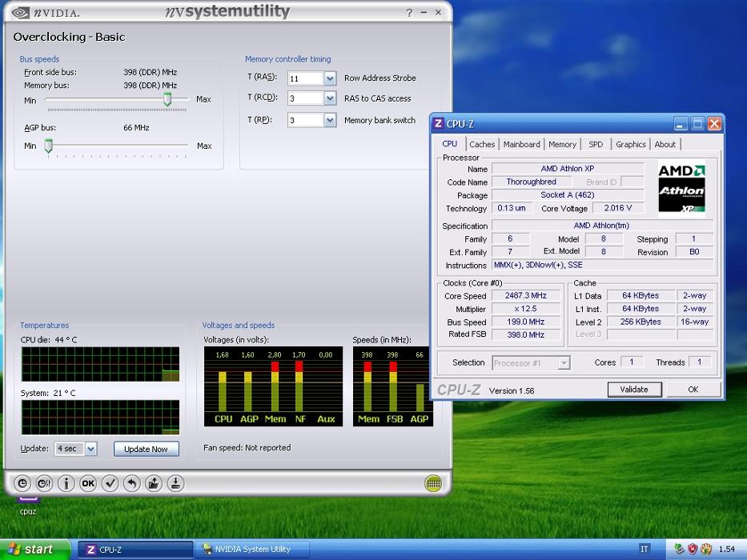Screen dimensions: 747x560
Task: Open the Mainboard tab in CPU-Z
Action: click(522, 144)
